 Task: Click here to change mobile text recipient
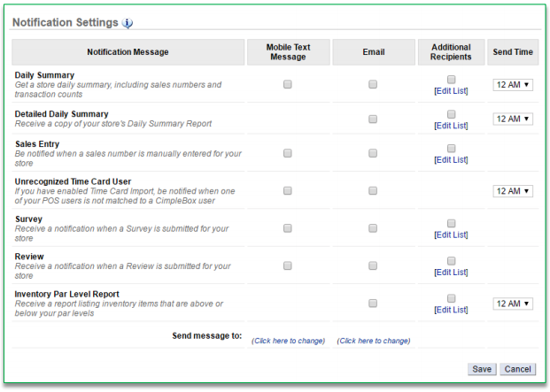click(x=288, y=341)
